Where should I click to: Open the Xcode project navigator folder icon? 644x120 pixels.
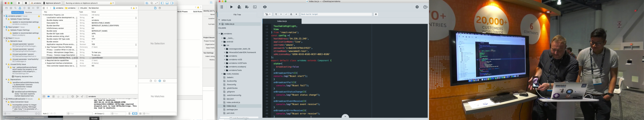6,8
